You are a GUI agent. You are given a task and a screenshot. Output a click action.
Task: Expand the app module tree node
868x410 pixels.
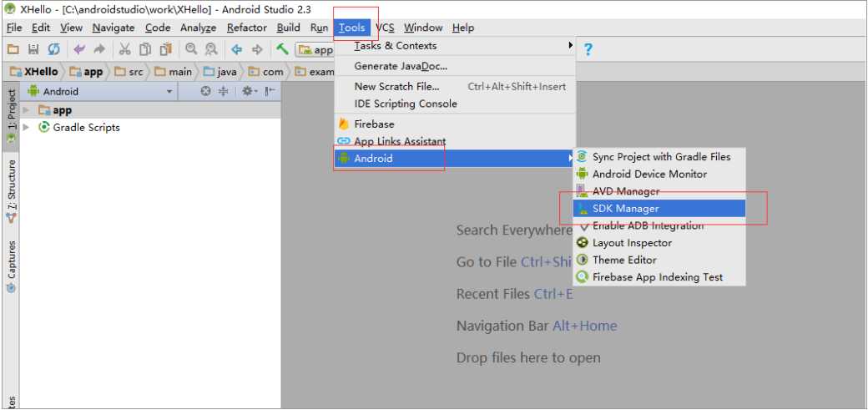point(26,110)
